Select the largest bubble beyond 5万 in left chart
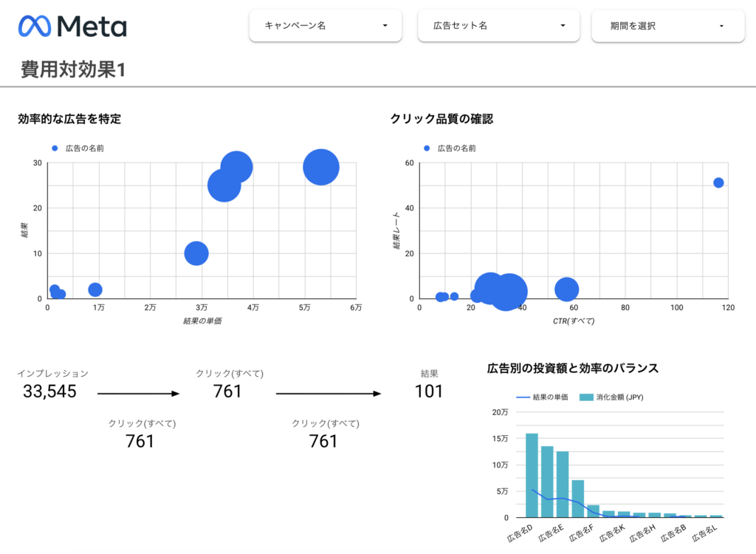Viewport: 756px width, 554px height. [320, 167]
